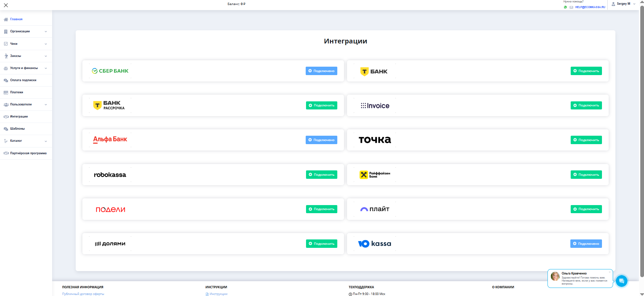Connect the T-Банк integration
This screenshot has width=644, height=296.
pos(586,71)
